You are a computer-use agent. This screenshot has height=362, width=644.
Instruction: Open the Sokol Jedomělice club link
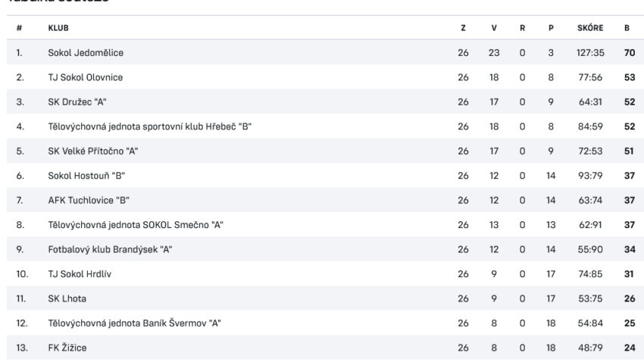[x=86, y=52]
